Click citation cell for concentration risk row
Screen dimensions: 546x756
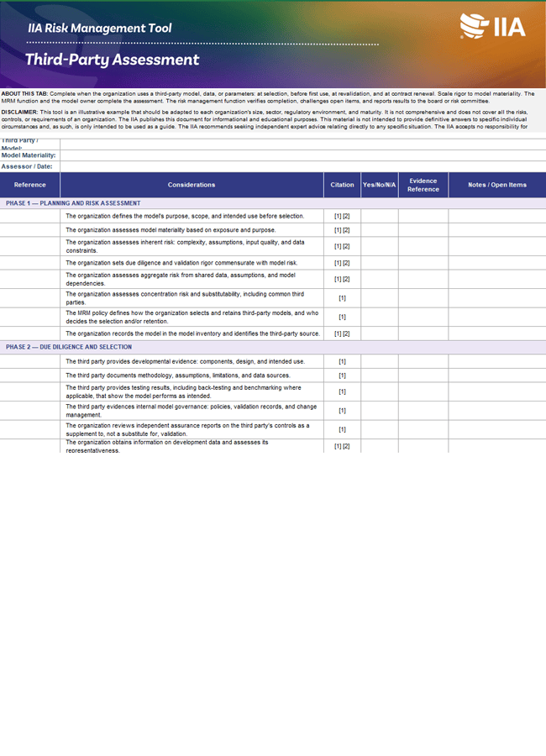click(342, 298)
